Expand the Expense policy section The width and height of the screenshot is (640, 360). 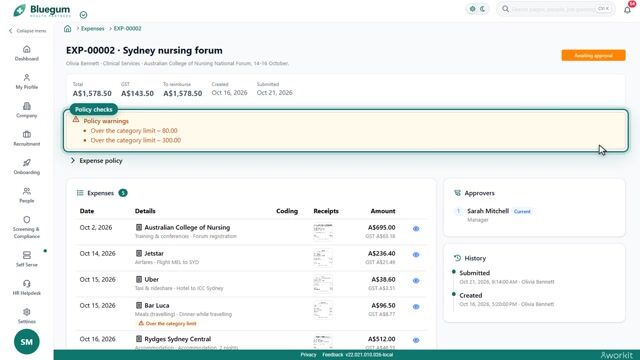pos(96,161)
